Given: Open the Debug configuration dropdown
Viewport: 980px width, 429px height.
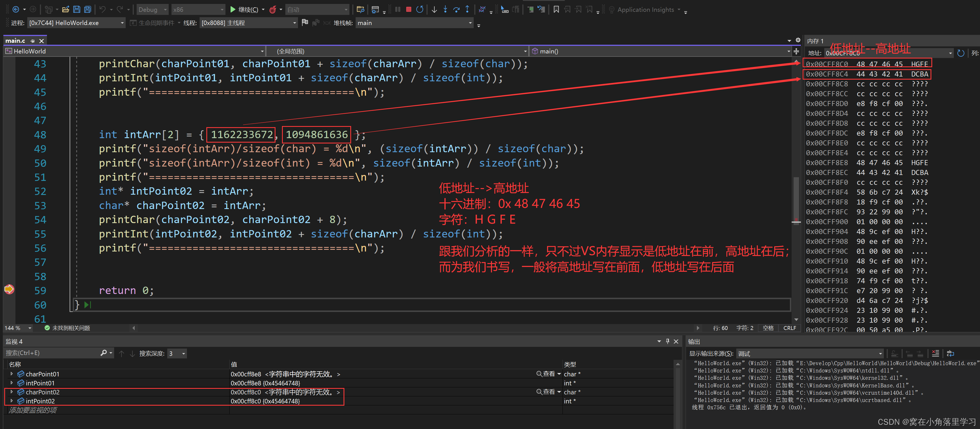Looking at the screenshot, I should pyautogui.click(x=153, y=10).
